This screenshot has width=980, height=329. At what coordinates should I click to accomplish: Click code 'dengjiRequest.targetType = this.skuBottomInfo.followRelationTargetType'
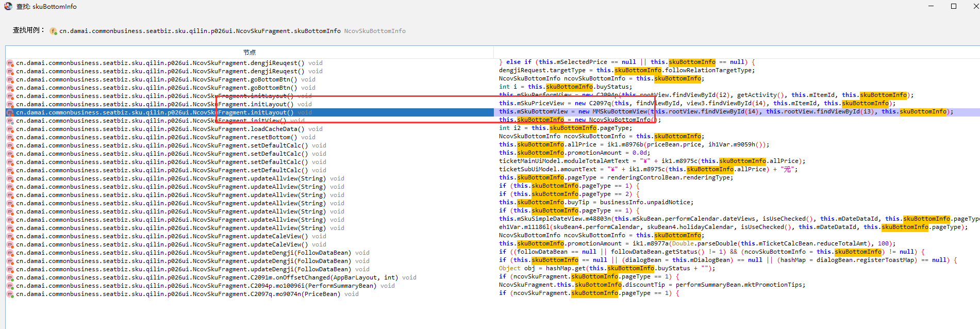click(x=627, y=70)
